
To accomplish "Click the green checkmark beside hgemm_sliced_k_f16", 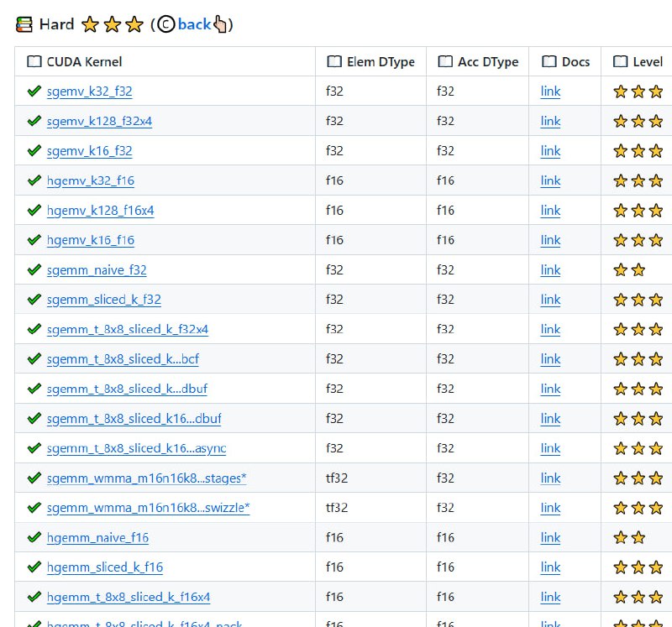I will [34, 567].
